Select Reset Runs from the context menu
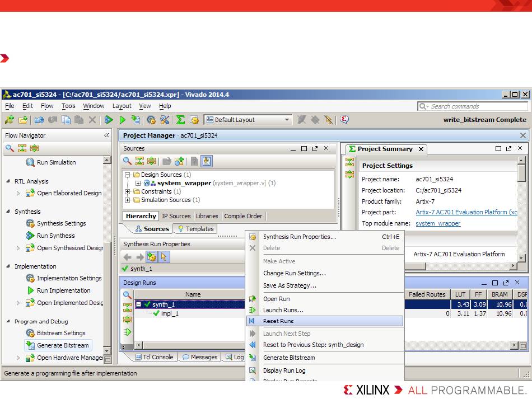This screenshot has width=532, height=399. 325,321
